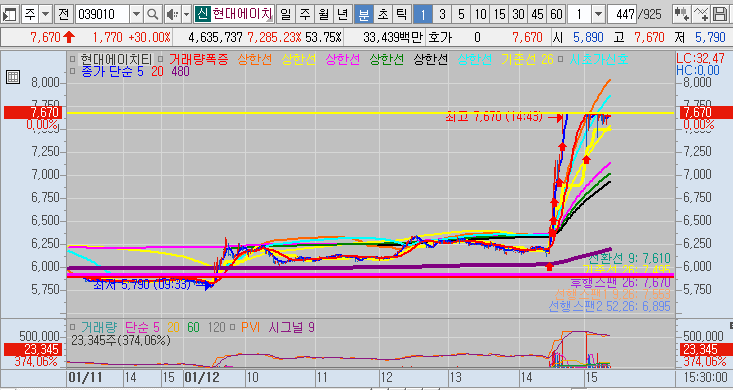733x390 pixels.
Task: Click the +30.00% change rate value
Action: (150, 37)
